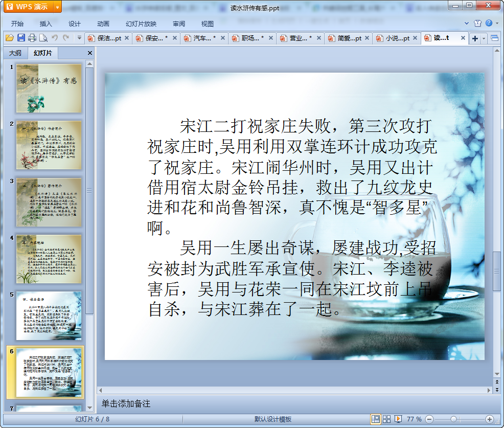Click the Open folder icon

[10, 38]
